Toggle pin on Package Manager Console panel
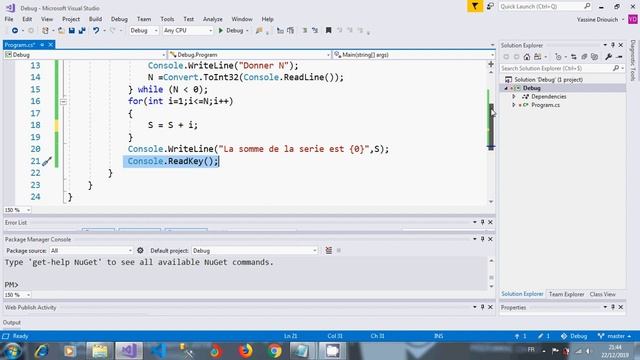 tap(482, 239)
